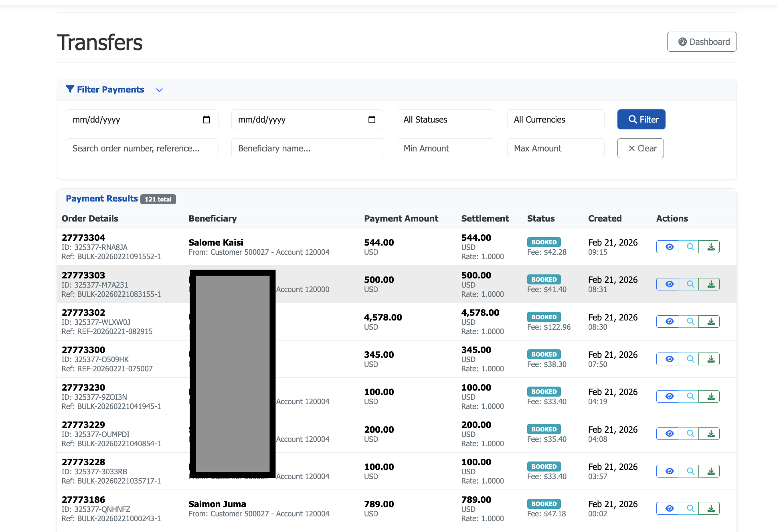
Task: Click magnifier icon for order 27773230
Action: click(x=690, y=396)
